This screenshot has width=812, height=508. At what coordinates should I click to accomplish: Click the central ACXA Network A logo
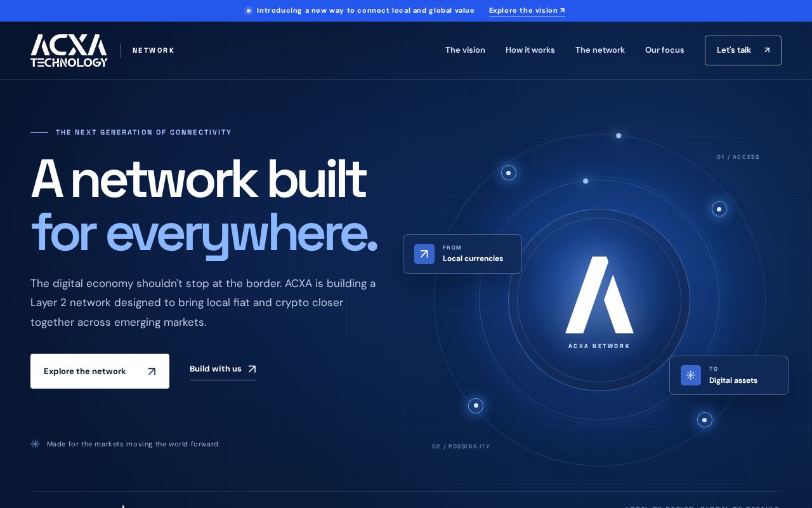(599, 295)
